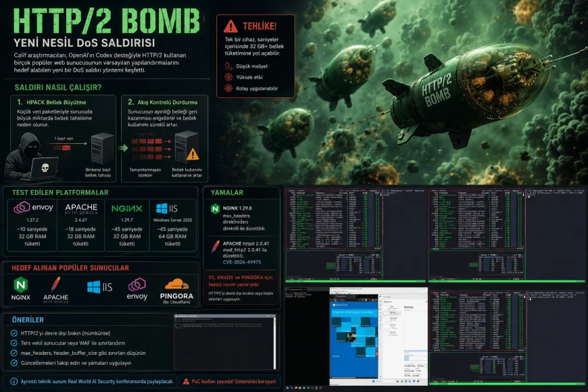Click the Ayrıntılı teknik sunum conference note
The height and width of the screenshot is (392, 588).
(97, 381)
